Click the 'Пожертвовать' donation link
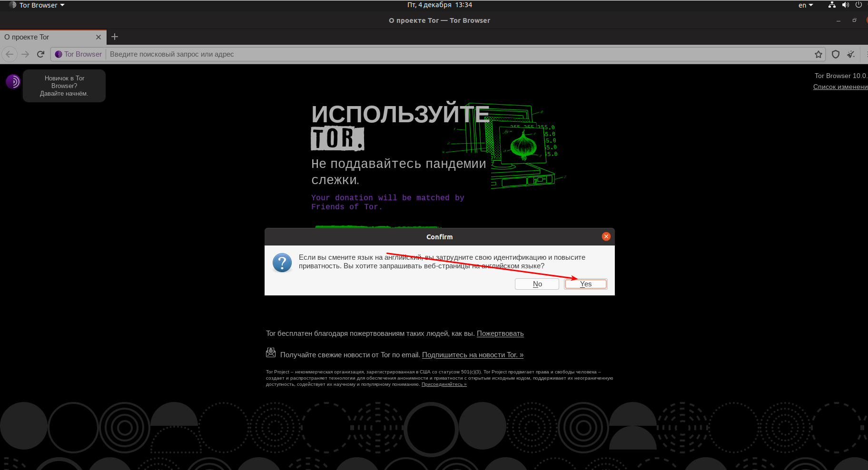 point(500,333)
